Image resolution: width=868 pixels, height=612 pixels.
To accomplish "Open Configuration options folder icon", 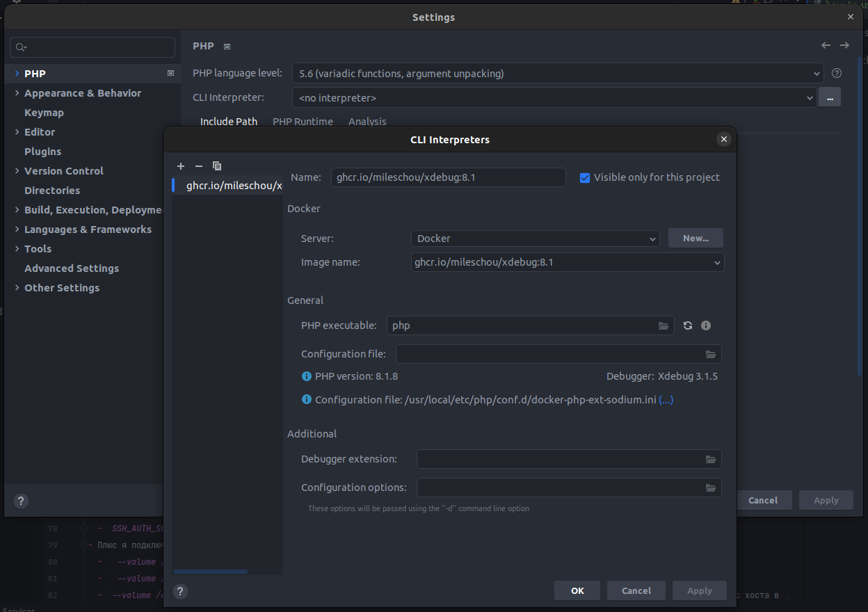I will [x=711, y=488].
